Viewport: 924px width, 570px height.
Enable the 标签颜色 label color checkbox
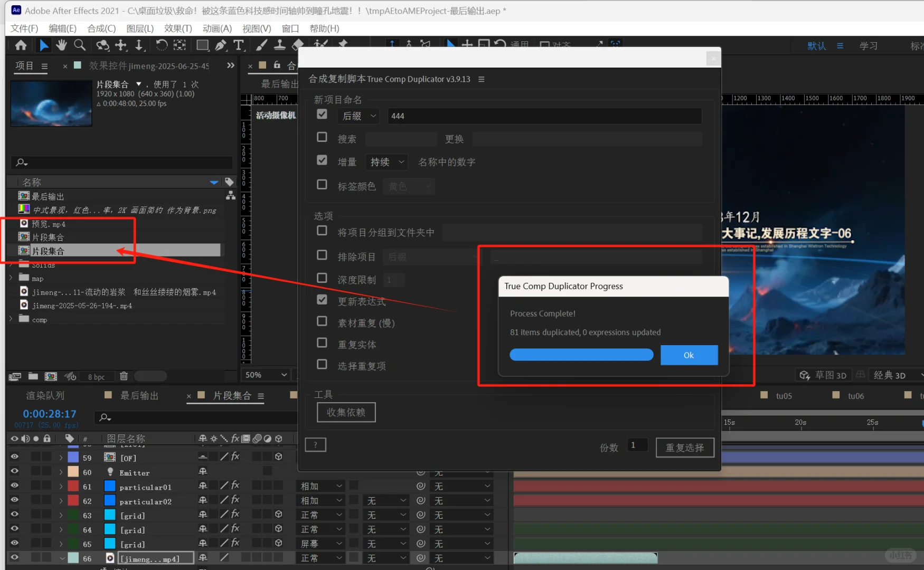click(x=322, y=185)
